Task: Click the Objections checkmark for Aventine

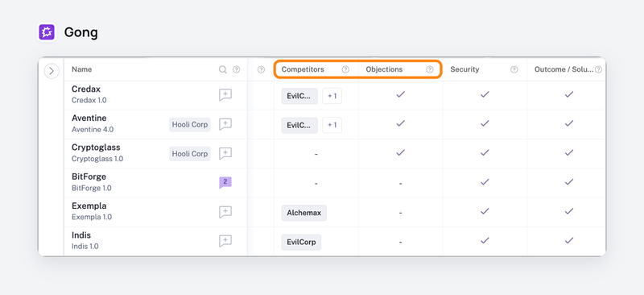Action: tap(400, 123)
